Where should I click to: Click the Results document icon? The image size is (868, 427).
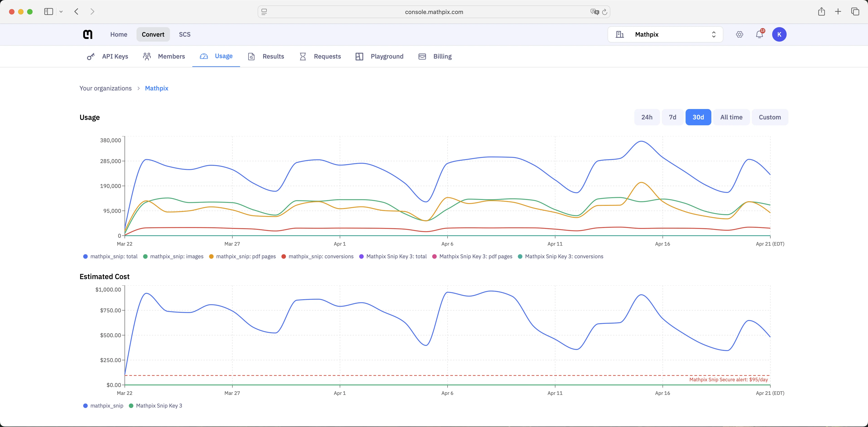(x=251, y=57)
